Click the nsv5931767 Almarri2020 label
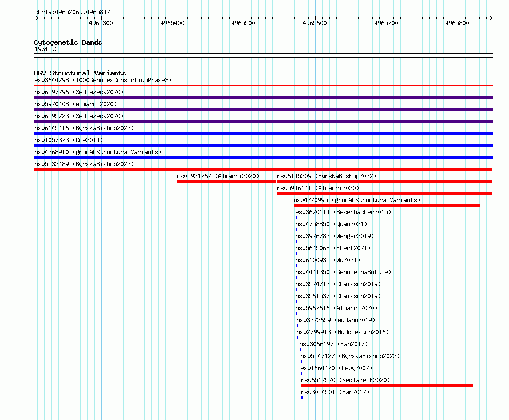 click(x=218, y=176)
